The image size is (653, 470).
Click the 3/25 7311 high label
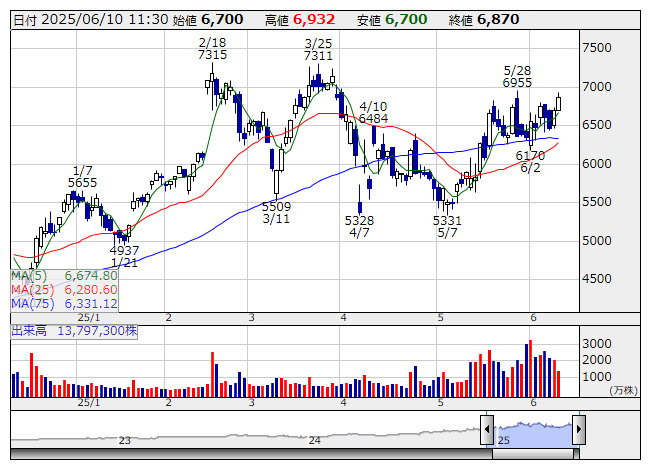coord(319,50)
